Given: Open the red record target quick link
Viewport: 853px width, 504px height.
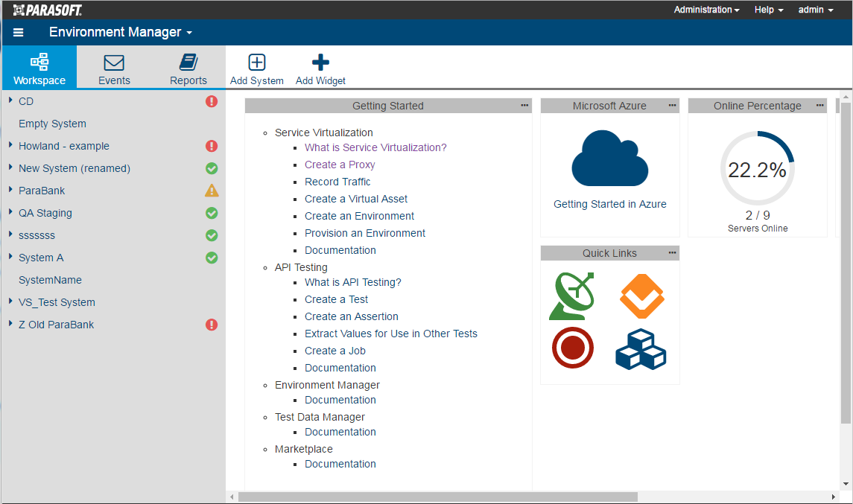Looking at the screenshot, I should pos(572,348).
